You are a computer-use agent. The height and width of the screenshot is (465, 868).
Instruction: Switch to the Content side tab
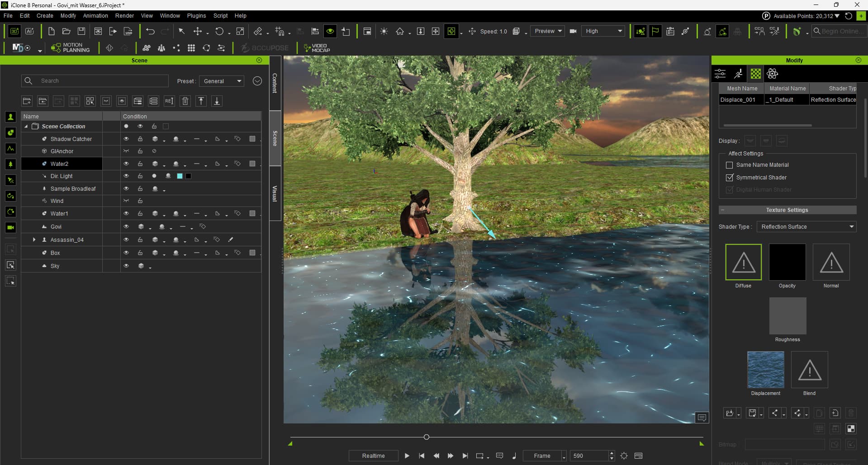click(275, 83)
